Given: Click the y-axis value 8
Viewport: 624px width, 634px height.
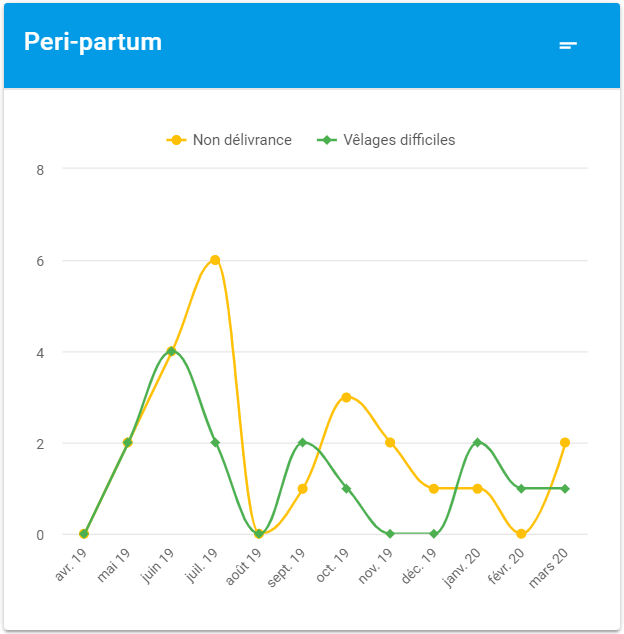Looking at the screenshot, I should (x=40, y=170).
